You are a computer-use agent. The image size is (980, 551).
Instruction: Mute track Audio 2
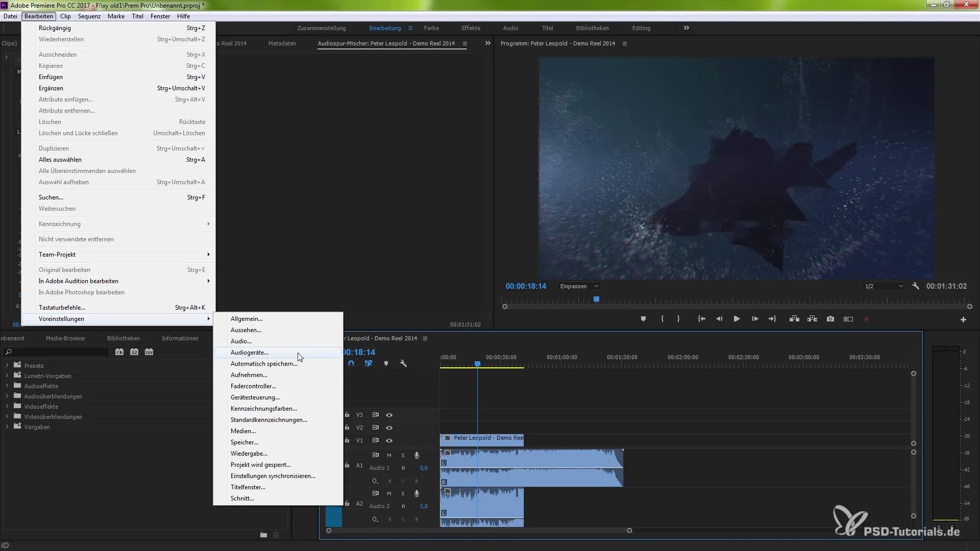(389, 493)
